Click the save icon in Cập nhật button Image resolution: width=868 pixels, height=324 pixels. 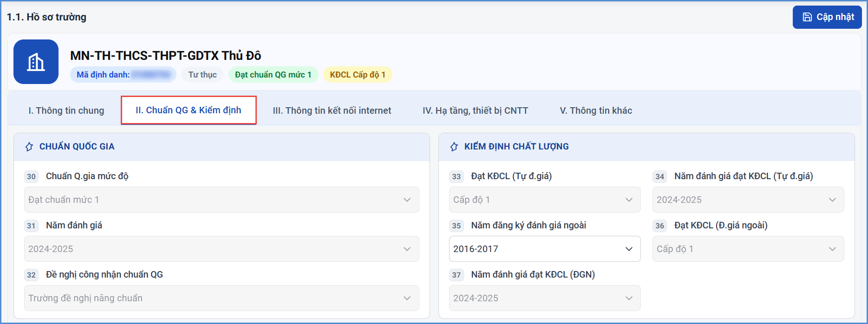pos(808,17)
